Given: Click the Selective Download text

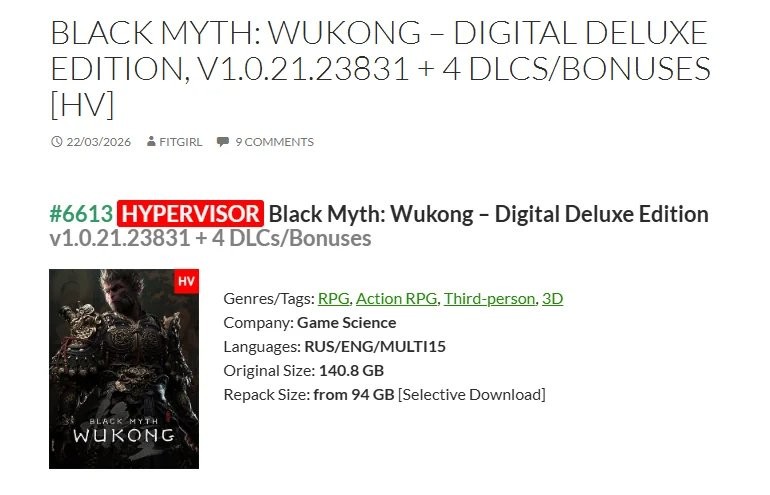Looking at the screenshot, I should click(472, 395).
